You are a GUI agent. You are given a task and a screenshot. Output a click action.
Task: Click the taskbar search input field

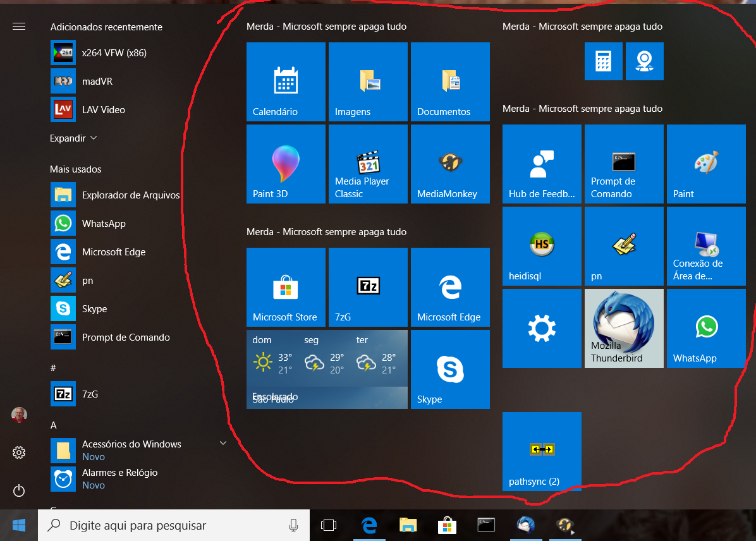coord(171,525)
